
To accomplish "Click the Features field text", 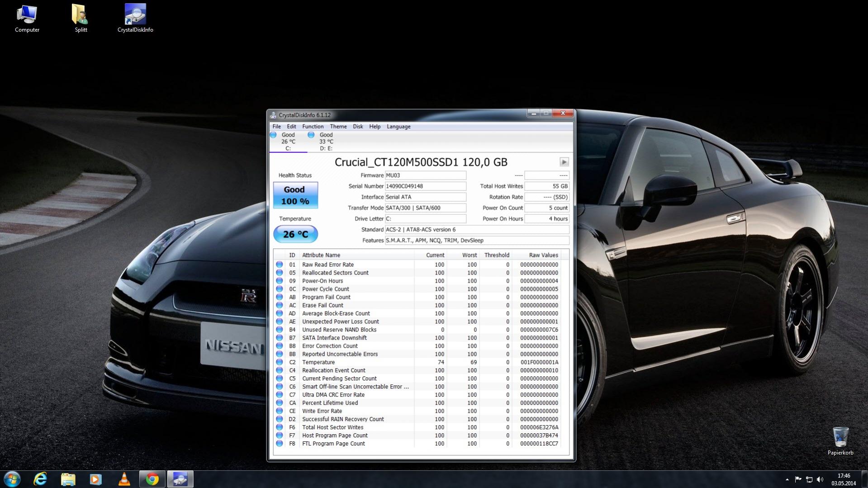I will click(477, 241).
